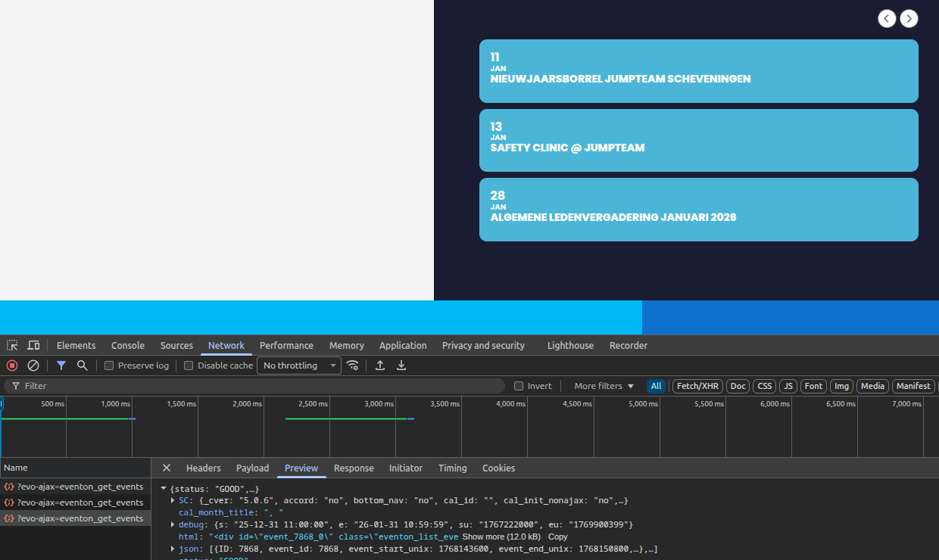Click the inspect element picker icon
Viewport: 939px width, 560px height.
tap(12, 346)
